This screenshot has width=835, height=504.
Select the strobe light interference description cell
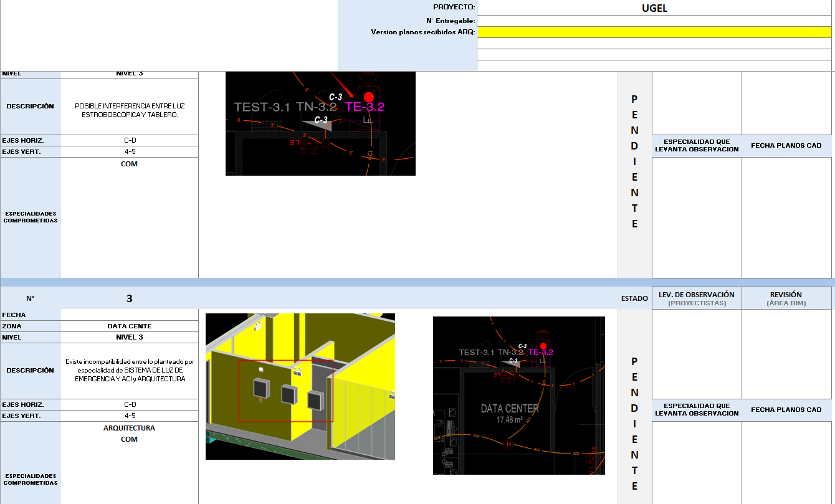130,110
